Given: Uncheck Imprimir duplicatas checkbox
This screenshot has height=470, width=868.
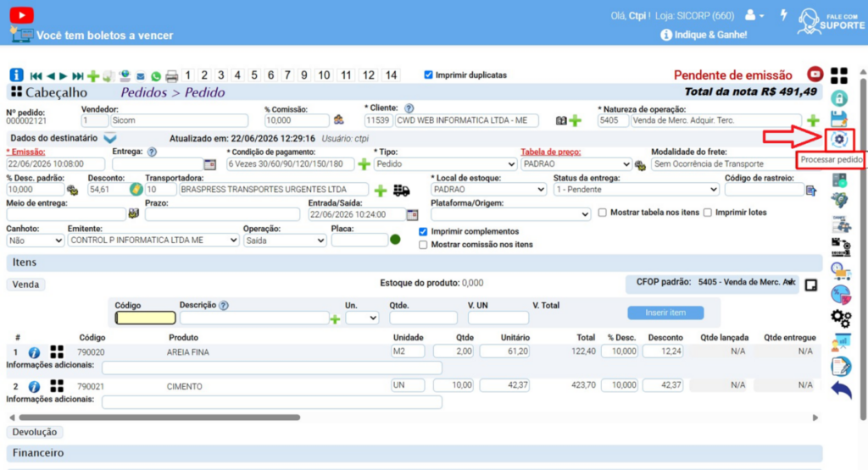Looking at the screenshot, I should [x=428, y=75].
